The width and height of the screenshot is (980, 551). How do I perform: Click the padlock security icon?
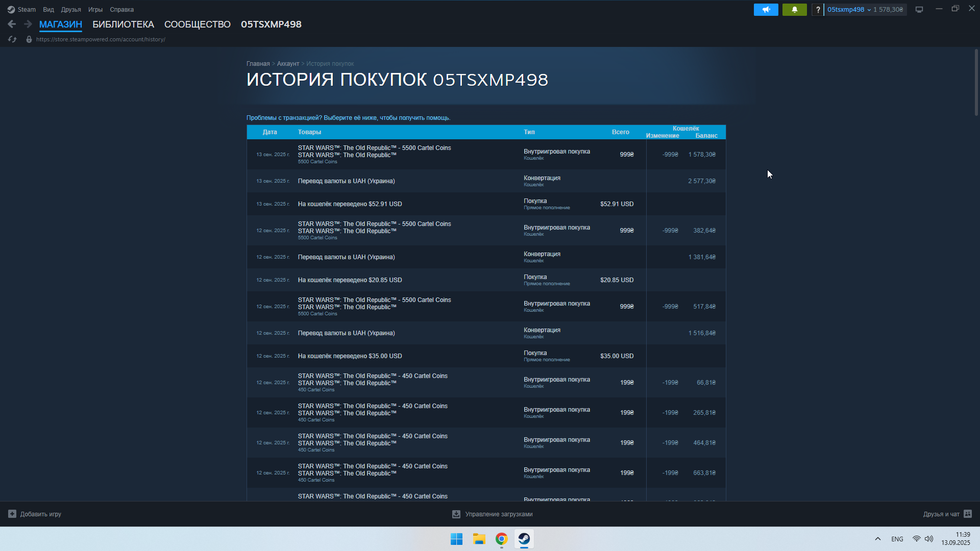point(29,39)
